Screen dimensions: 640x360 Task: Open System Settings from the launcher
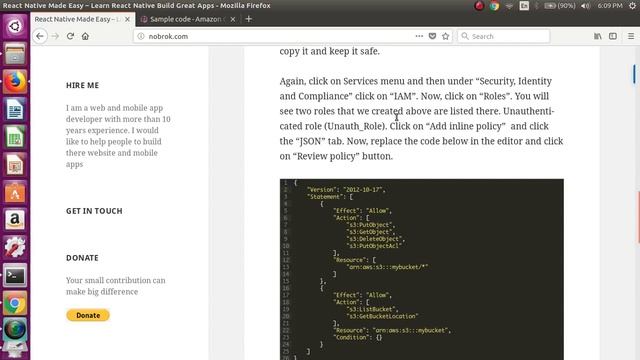click(15, 248)
